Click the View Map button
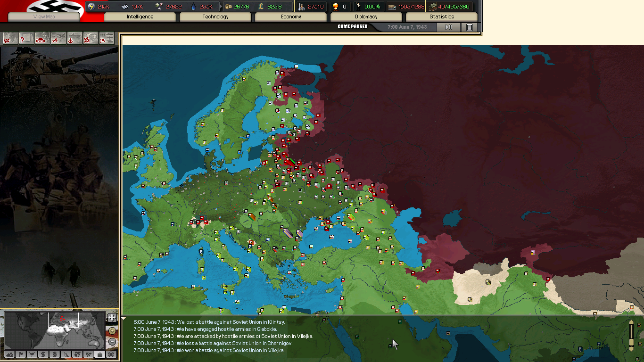This screenshot has height=362, width=644. (x=44, y=17)
